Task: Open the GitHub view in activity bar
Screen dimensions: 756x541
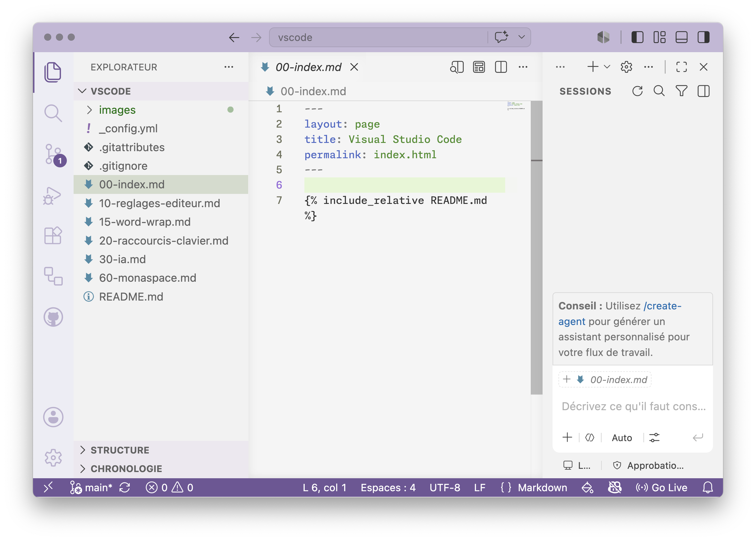Action: pyautogui.click(x=53, y=317)
